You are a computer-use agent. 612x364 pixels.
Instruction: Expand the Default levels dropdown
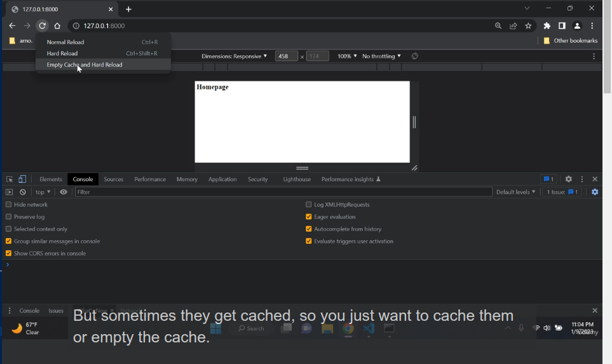click(x=515, y=192)
